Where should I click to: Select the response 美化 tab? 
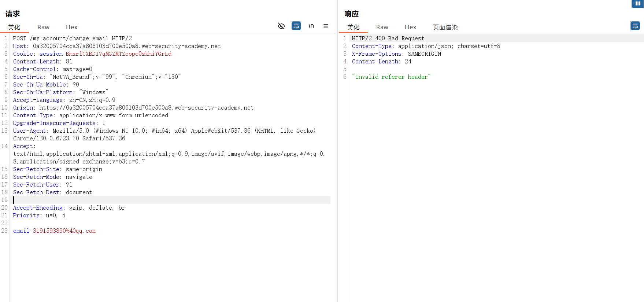coord(353,27)
